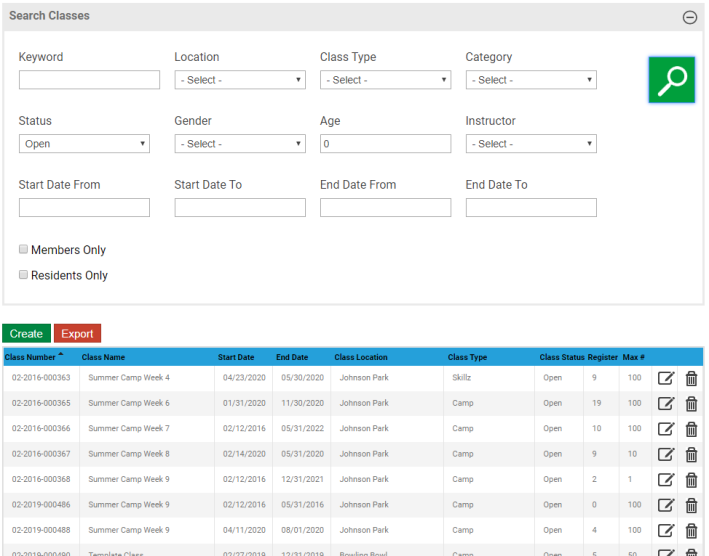The width and height of the screenshot is (709, 556).
Task: Edit class 02-2016-000363 using pencil icon
Action: pyautogui.click(x=665, y=378)
